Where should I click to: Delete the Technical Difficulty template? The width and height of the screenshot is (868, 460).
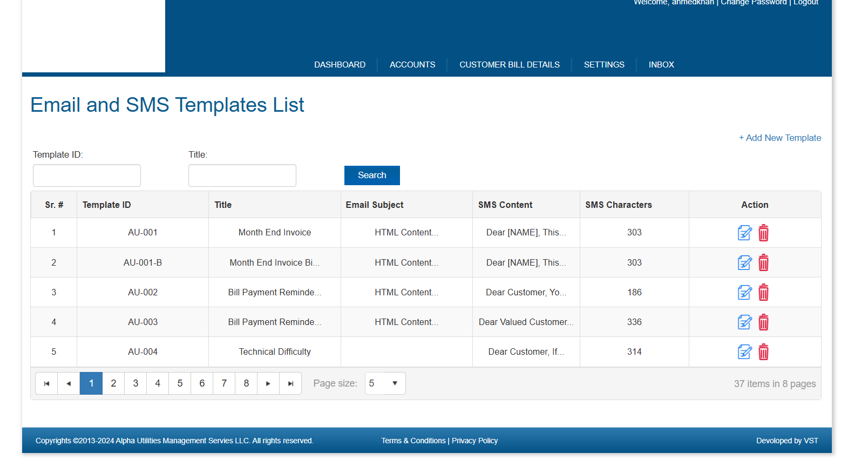tap(763, 352)
